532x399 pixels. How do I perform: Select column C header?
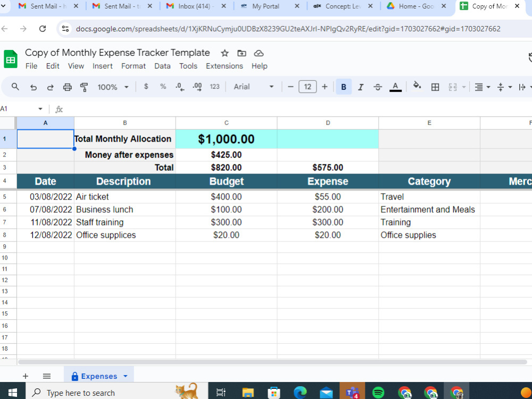226,123
